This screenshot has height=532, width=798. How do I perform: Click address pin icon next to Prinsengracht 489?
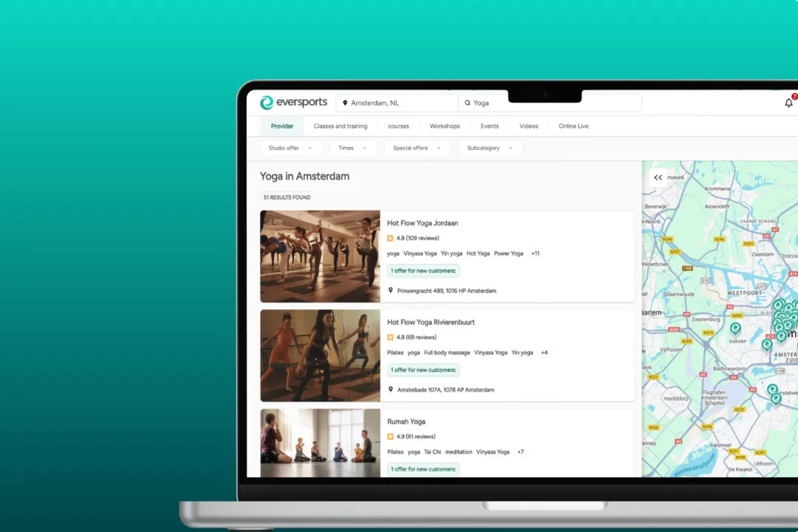tap(390, 290)
